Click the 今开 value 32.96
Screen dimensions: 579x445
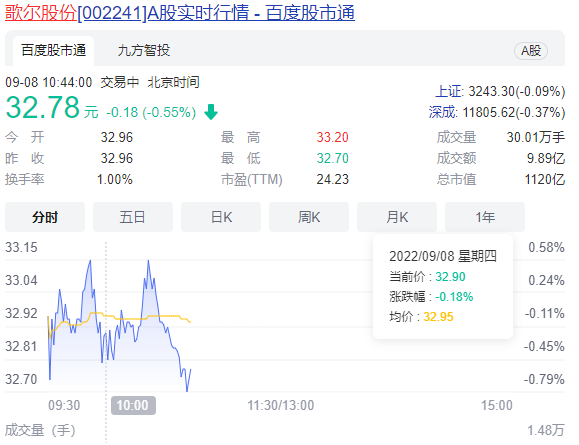click(x=117, y=137)
